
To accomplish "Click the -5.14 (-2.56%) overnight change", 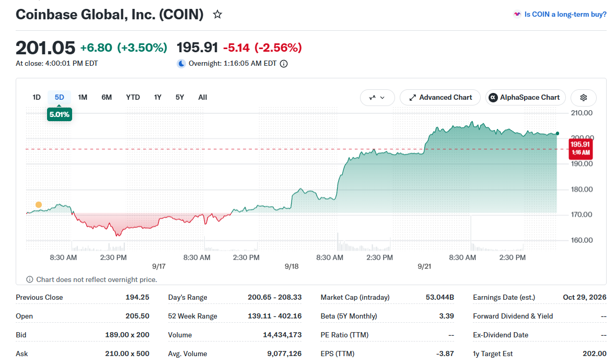I will click(x=262, y=48).
